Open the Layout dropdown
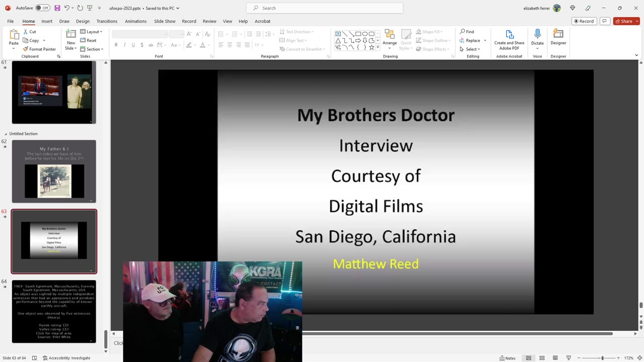Screen dimensions: 644x362 click(91, 32)
